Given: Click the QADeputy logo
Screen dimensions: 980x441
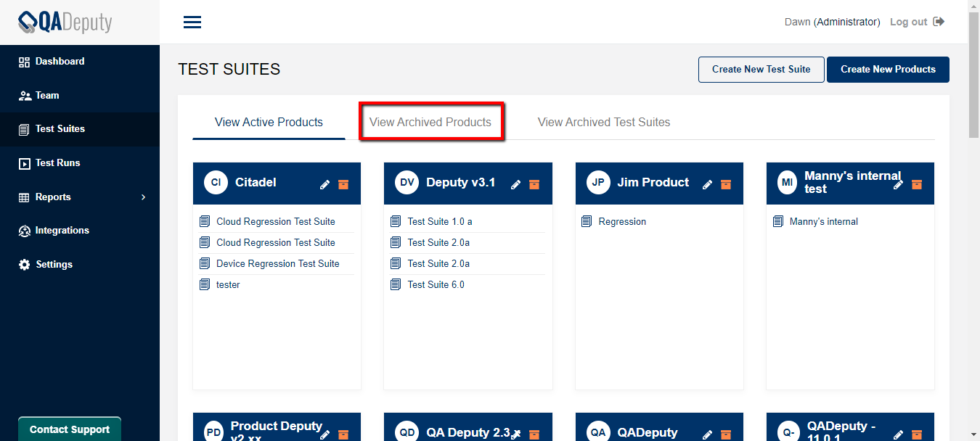Looking at the screenshot, I should click(65, 22).
